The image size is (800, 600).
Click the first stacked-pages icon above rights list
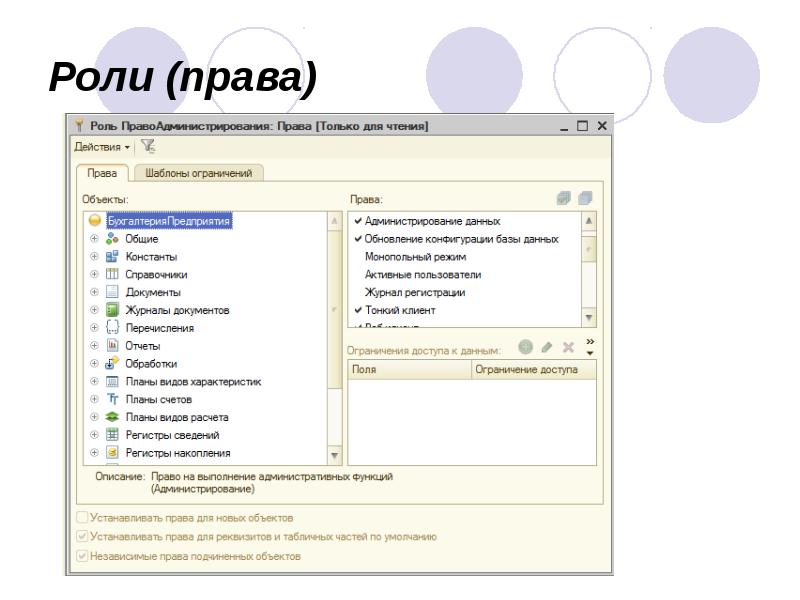click(x=564, y=198)
